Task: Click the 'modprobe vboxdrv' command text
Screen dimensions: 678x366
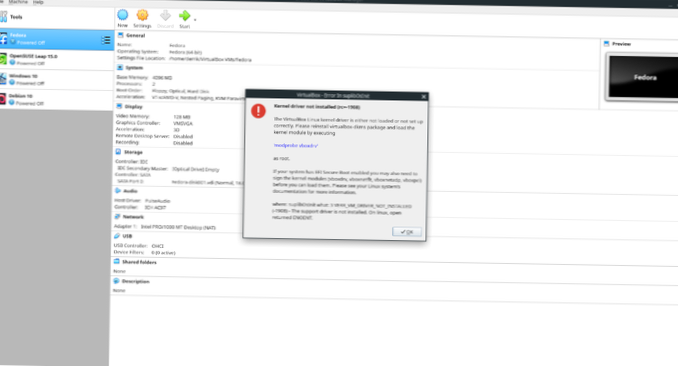Action: tap(296, 146)
